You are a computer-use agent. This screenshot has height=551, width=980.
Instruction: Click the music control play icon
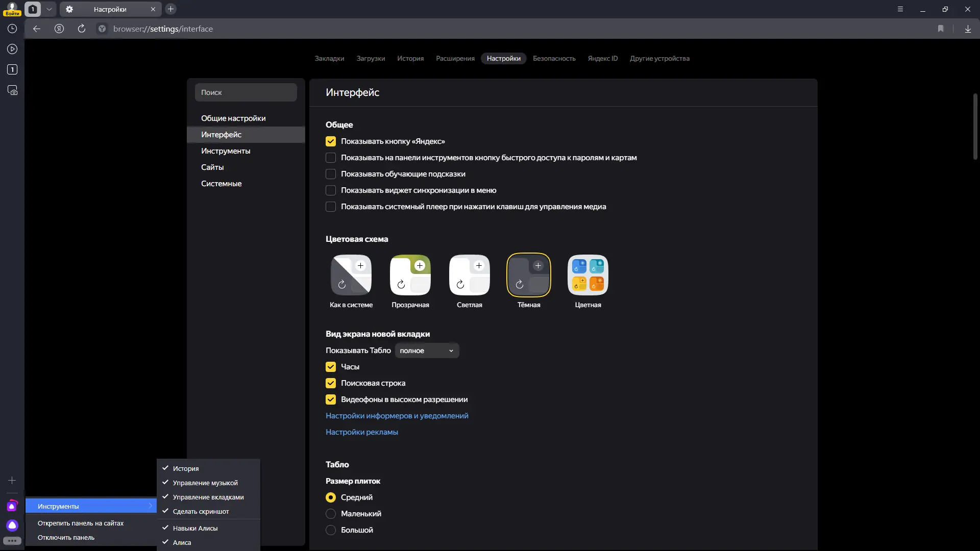pos(12,49)
